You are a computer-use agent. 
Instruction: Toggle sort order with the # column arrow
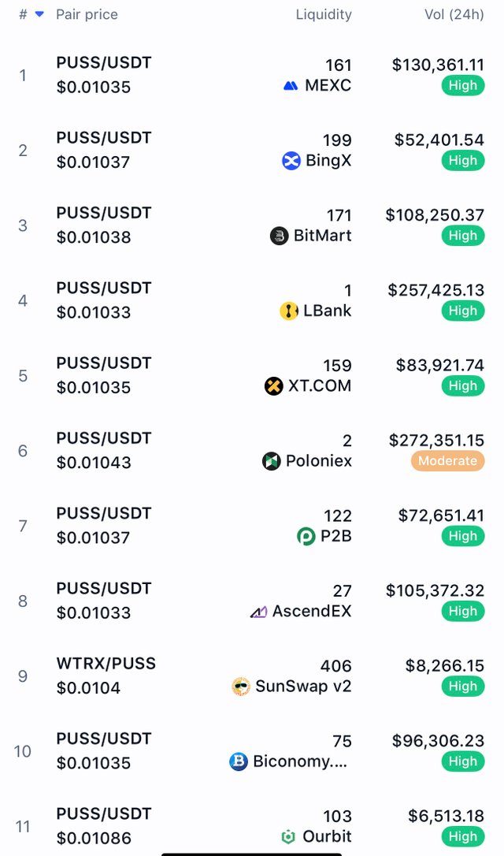click(x=39, y=14)
